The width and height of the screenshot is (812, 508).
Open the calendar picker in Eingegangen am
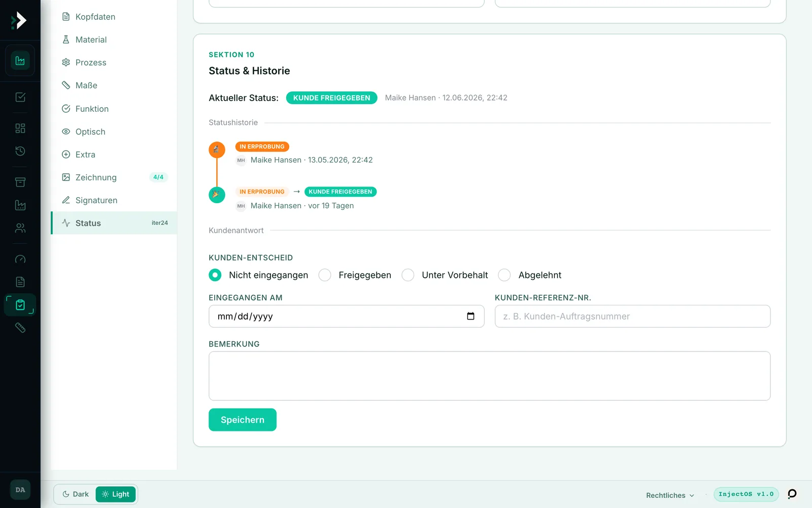(x=470, y=316)
